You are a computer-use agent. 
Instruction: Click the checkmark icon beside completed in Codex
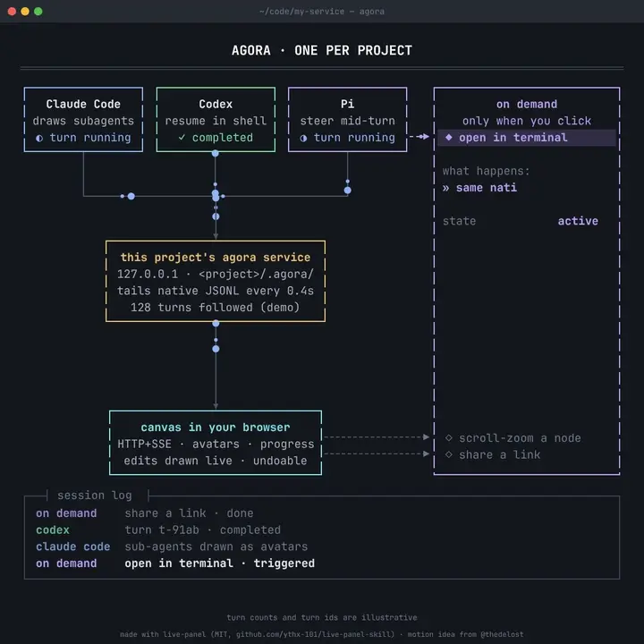[182, 137]
